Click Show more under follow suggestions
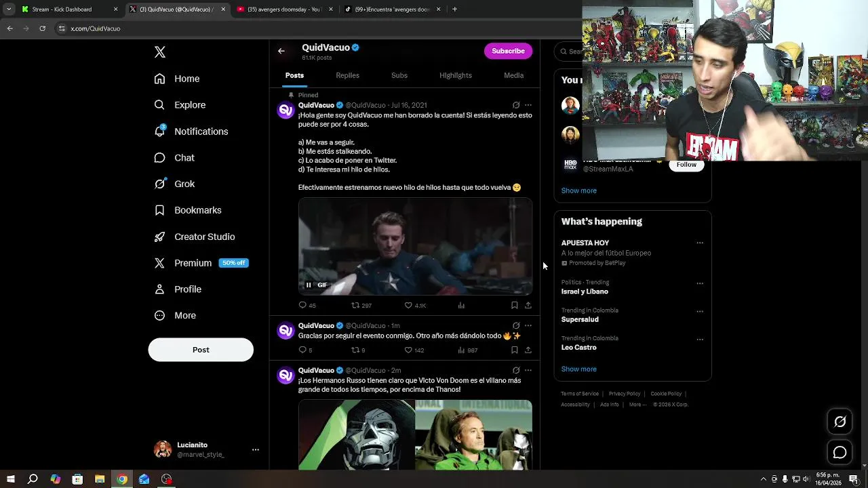Viewport: 868px width, 488px height. point(578,190)
